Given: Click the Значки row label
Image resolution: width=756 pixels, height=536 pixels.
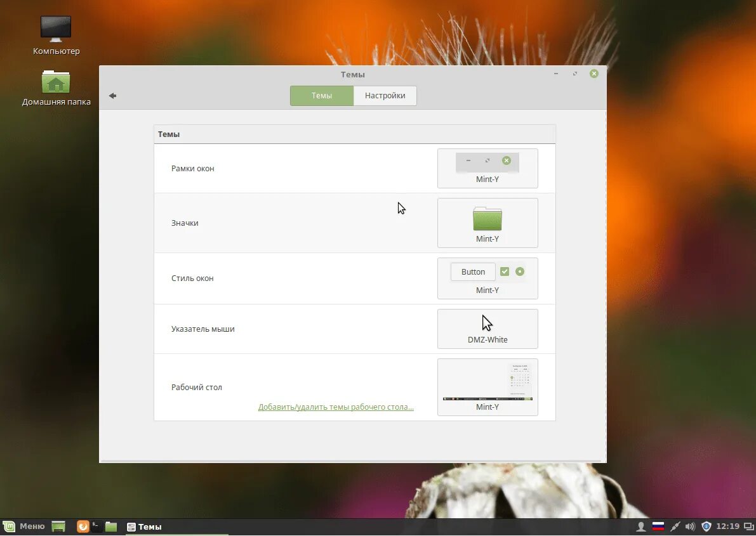Looking at the screenshot, I should pos(185,223).
